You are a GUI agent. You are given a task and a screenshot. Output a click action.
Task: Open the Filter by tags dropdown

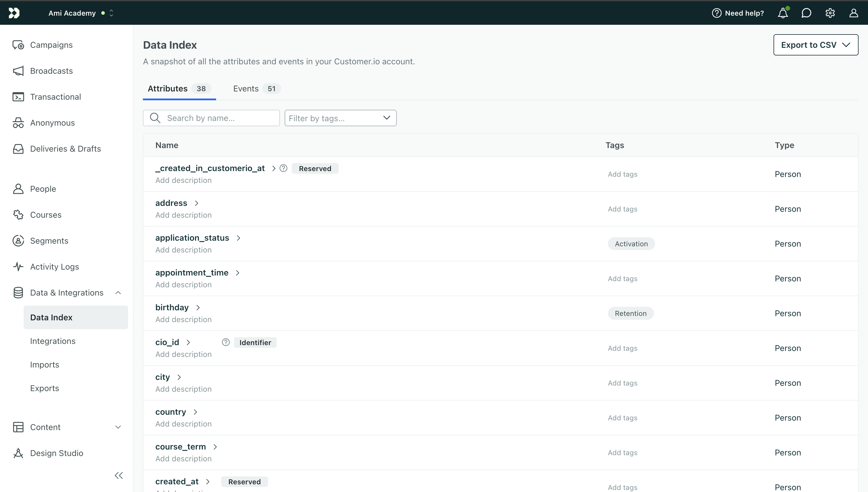click(340, 118)
